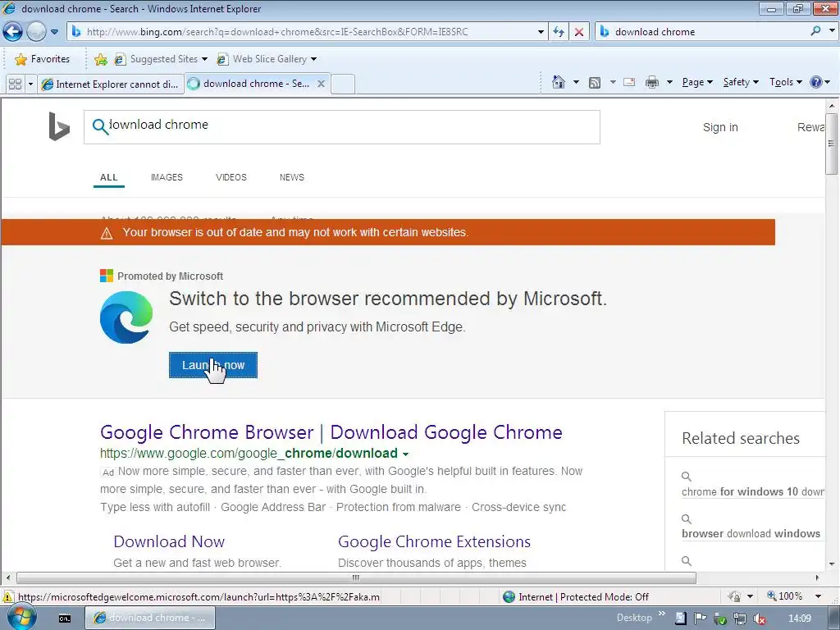Click the zoom level 100% button

pyautogui.click(x=785, y=596)
